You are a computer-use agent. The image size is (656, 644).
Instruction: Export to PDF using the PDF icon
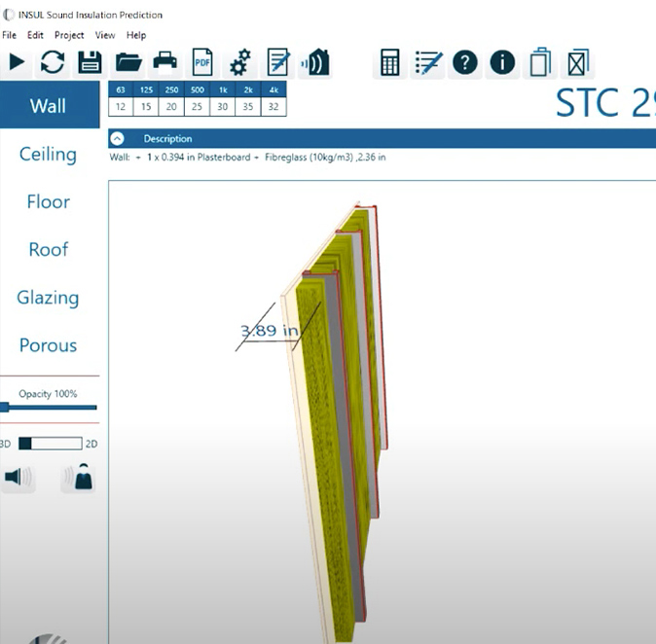point(202,63)
